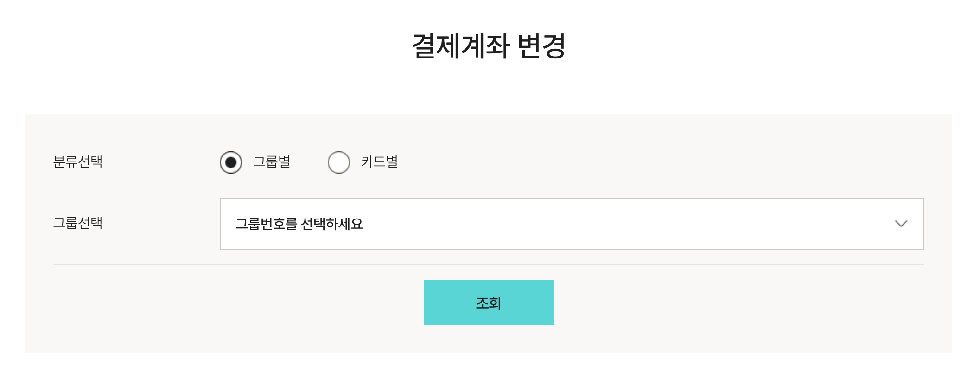The width and height of the screenshot is (980, 374).
Task: Click the 분류선택 field label
Action: [x=78, y=162]
